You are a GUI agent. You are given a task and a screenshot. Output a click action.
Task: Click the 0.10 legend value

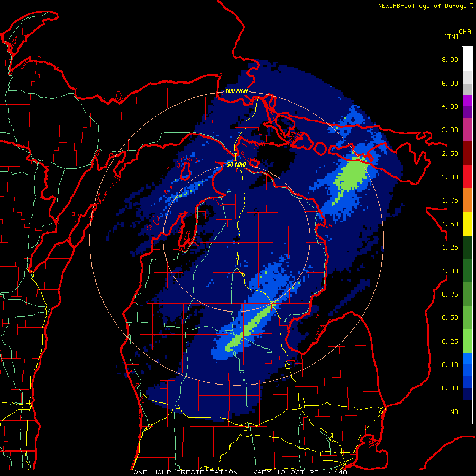tap(450, 365)
